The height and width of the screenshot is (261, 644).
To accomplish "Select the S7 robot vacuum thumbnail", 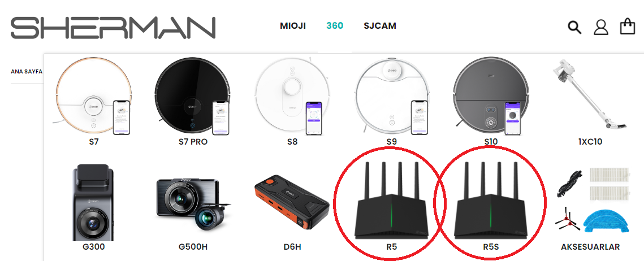I will pyautogui.click(x=94, y=97).
